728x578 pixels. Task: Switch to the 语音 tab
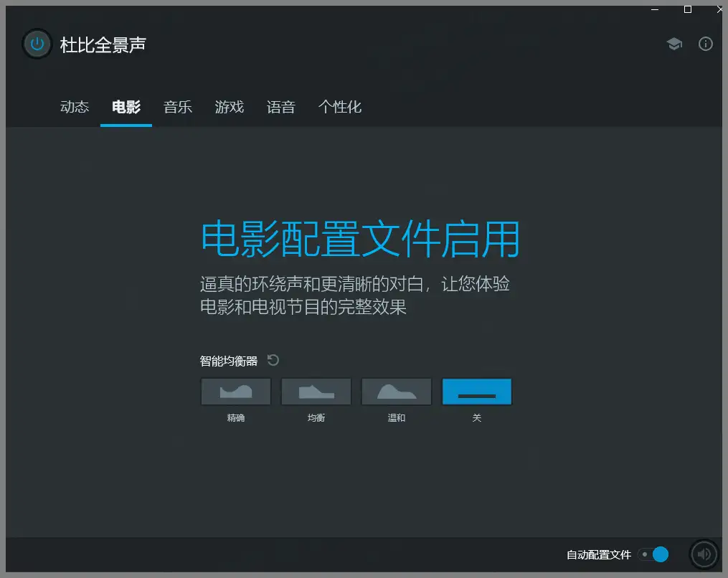point(281,108)
